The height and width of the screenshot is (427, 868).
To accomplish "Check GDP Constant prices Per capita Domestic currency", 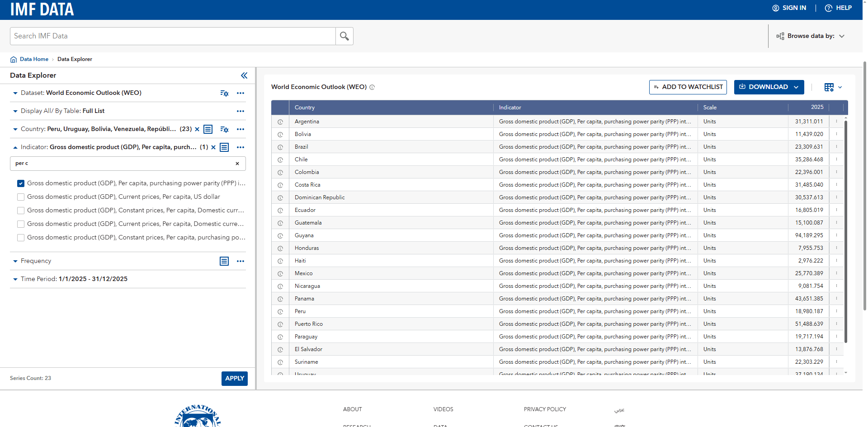I will [21, 211].
